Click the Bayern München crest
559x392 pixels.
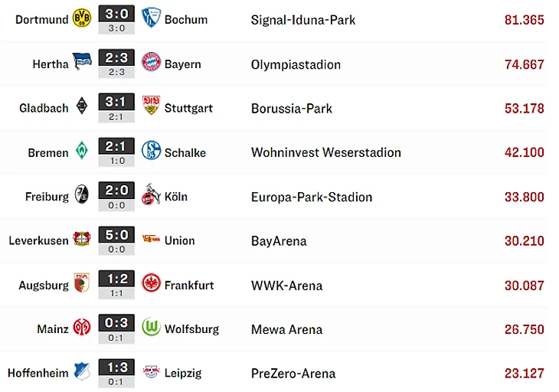click(151, 63)
